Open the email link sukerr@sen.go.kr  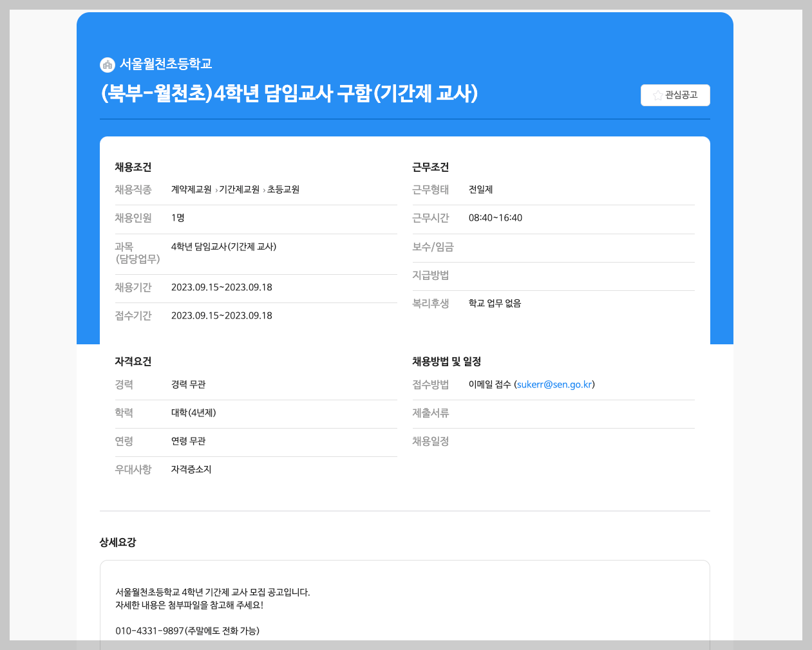(x=554, y=384)
